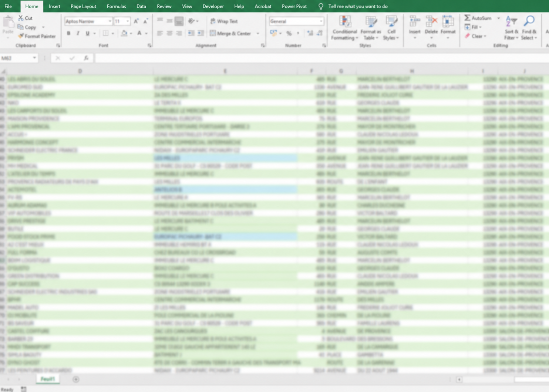Open Format as Table gallery
The height and width of the screenshot is (392, 549).
[371, 28]
